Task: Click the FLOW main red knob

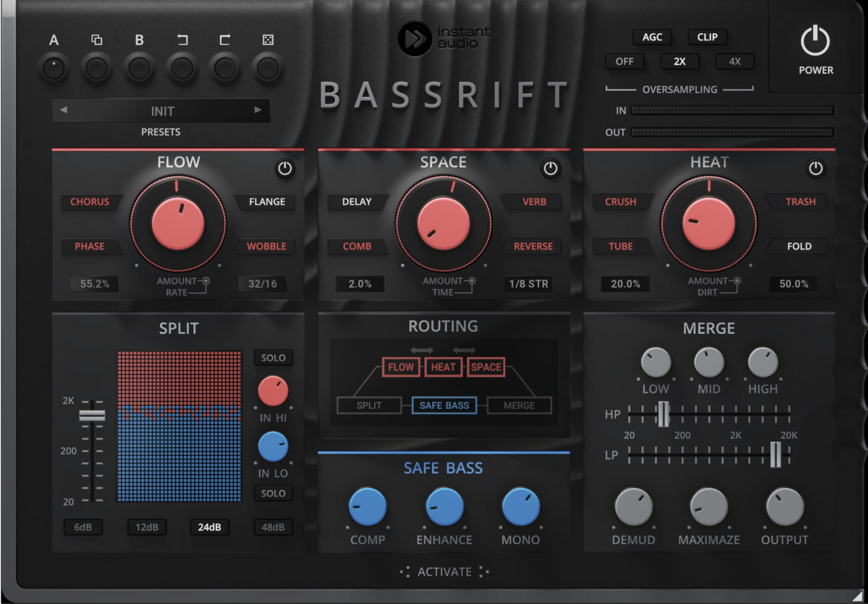Action: pos(178,225)
